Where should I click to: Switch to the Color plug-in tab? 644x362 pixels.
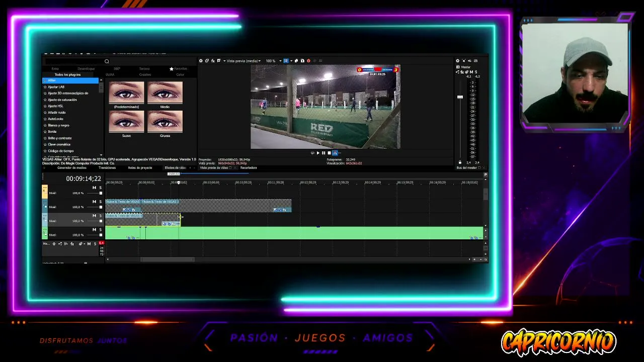tap(180, 74)
